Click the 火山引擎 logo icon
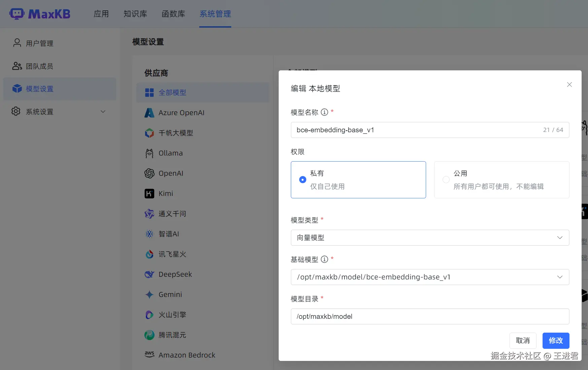Viewport: 588px width, 370px height. pyautogui.click(x=149, y=315)
